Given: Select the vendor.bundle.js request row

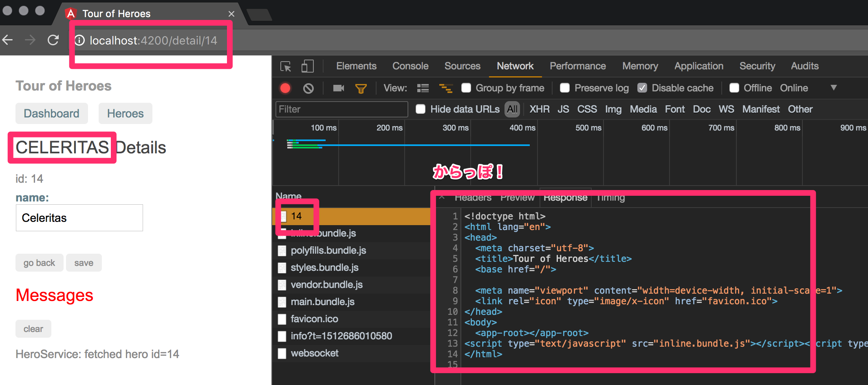Looking at the screenshot, I should click(351, 285).
